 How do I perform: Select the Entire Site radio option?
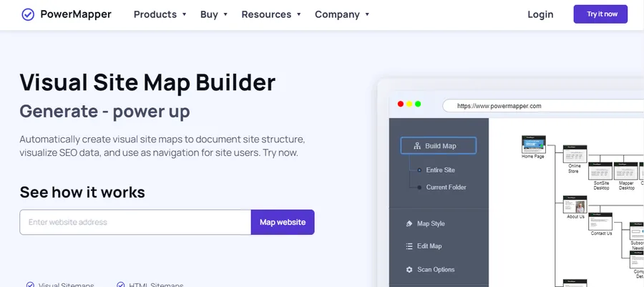coord(419,170)
